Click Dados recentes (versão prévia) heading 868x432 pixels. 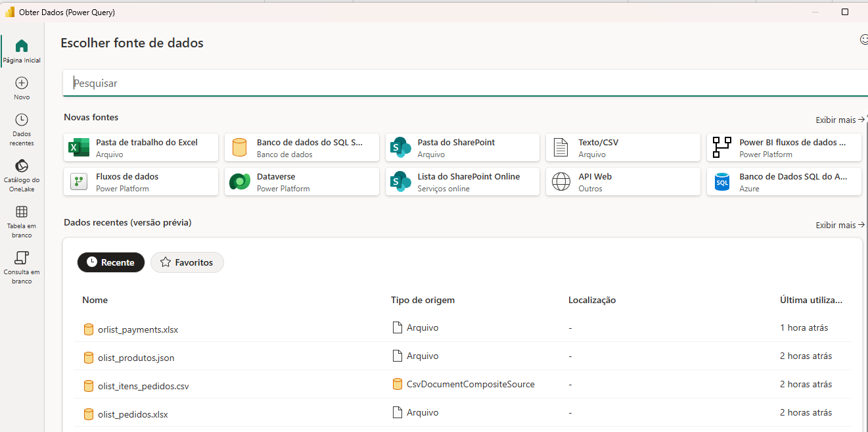pos(127,222)
